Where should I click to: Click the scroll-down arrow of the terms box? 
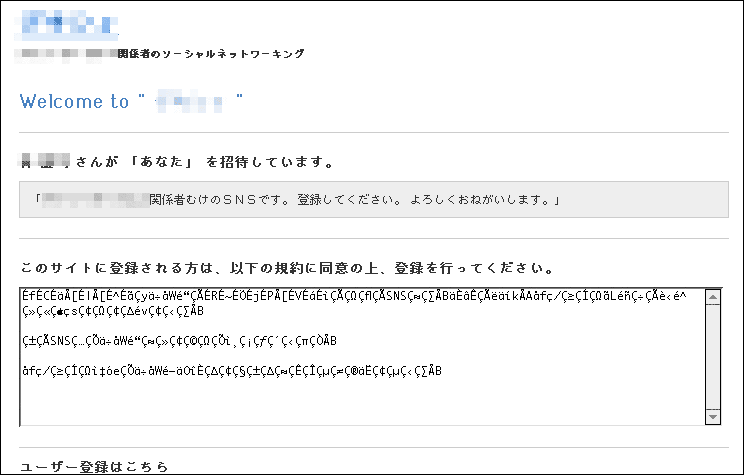pos(713,416)
